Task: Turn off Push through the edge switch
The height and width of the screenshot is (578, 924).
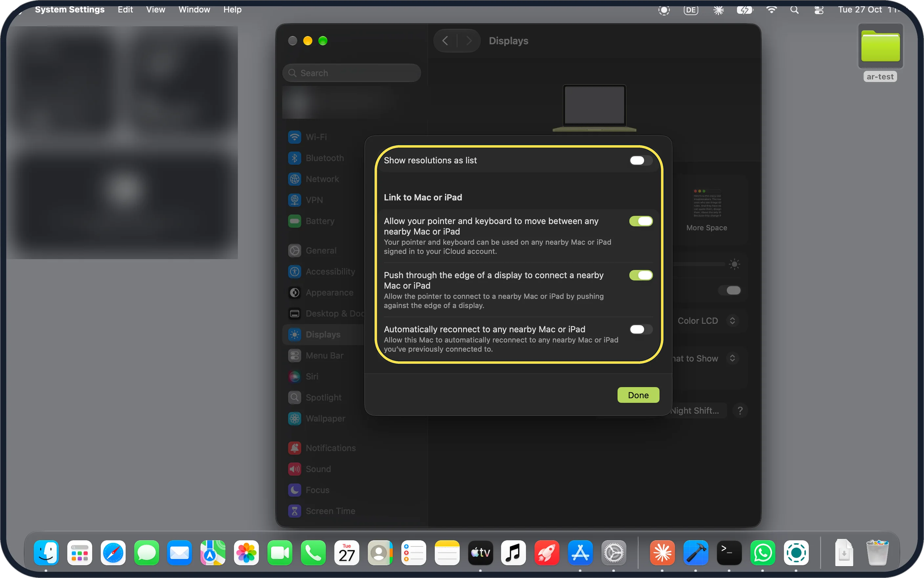Action: [x=641, y=275]
